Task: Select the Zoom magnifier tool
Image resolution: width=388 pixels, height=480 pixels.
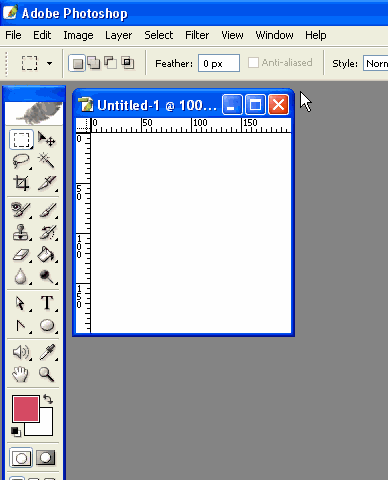Action: [47, 374]
